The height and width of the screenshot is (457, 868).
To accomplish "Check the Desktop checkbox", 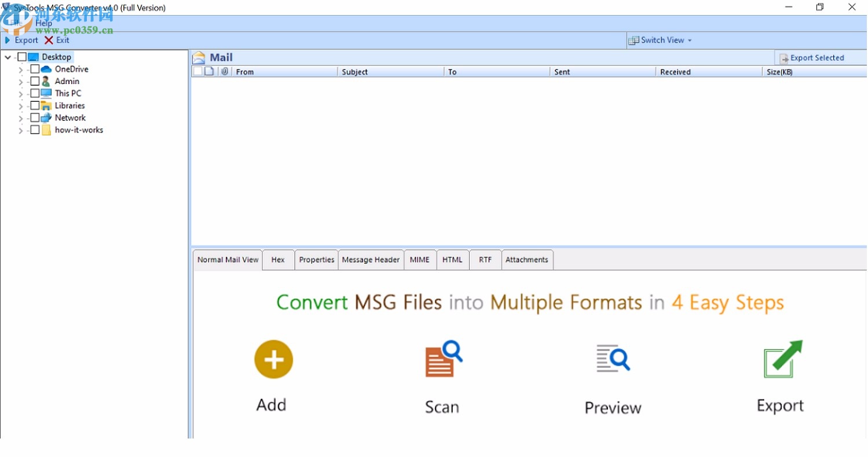I will pyautogui.click(x=21, y=57).
